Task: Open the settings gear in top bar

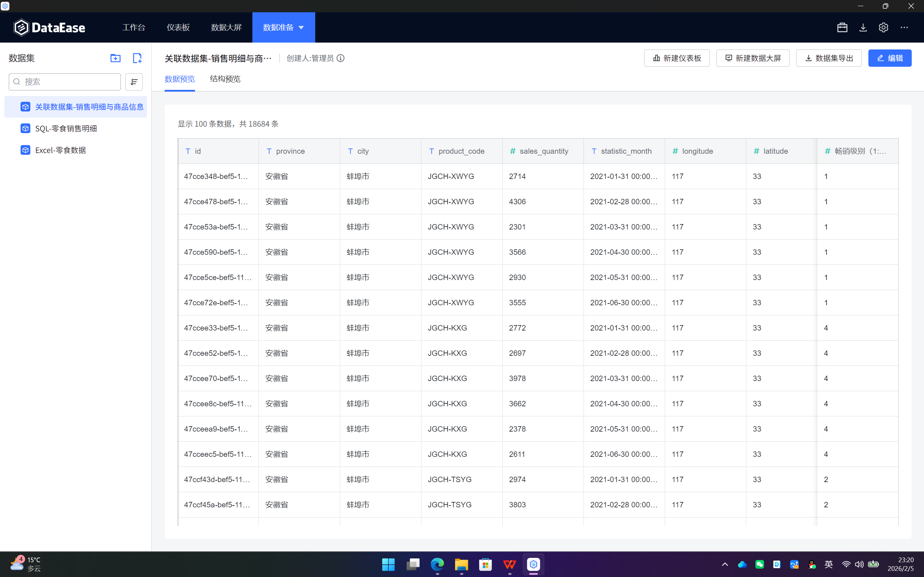Action: tap(884, 27)
